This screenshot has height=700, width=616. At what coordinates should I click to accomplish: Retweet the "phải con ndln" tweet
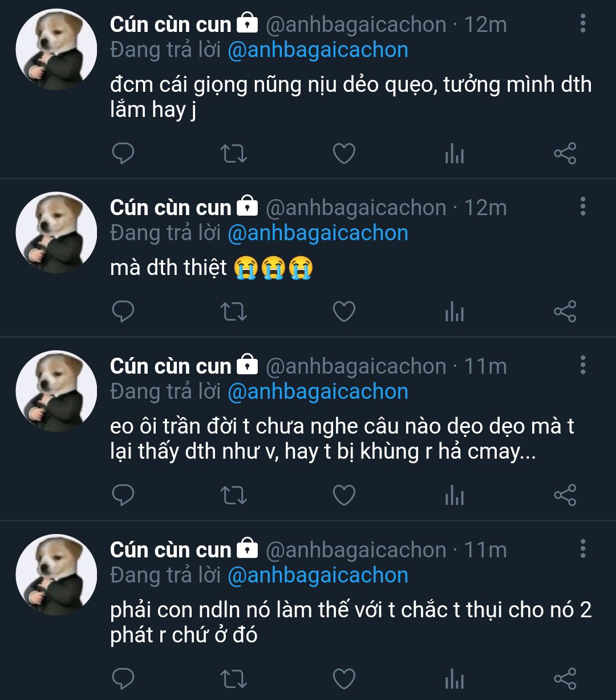point(233,679)
